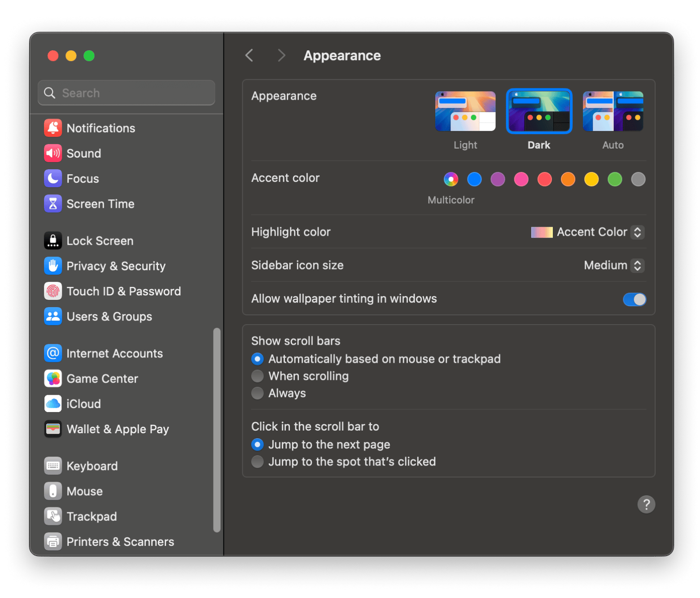Open Privacy & Security settings

(116, 266)
